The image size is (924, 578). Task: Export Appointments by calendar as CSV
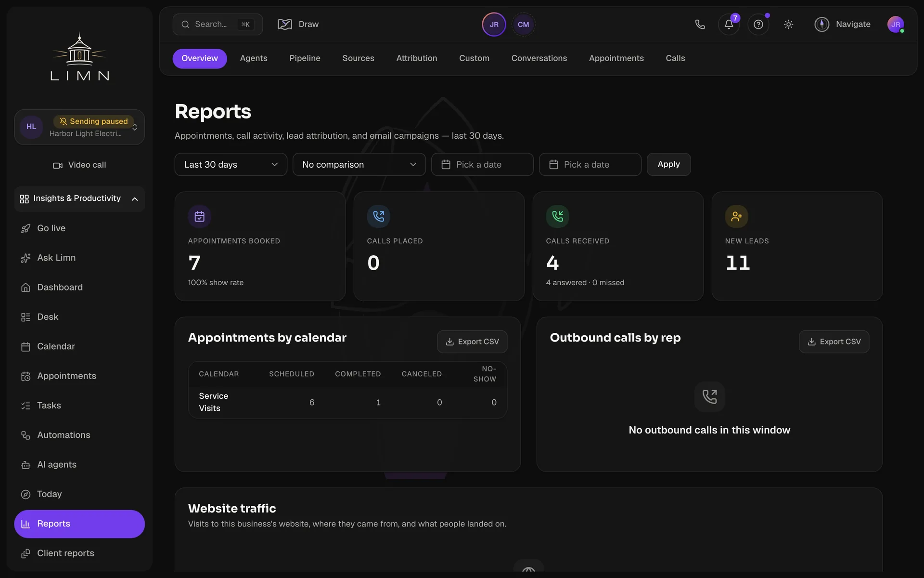472,342
